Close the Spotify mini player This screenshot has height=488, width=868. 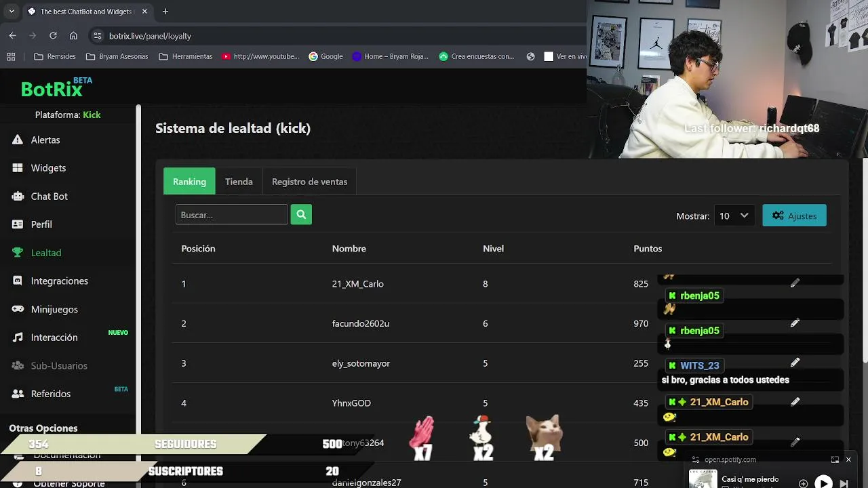click(x=848, y=460)
